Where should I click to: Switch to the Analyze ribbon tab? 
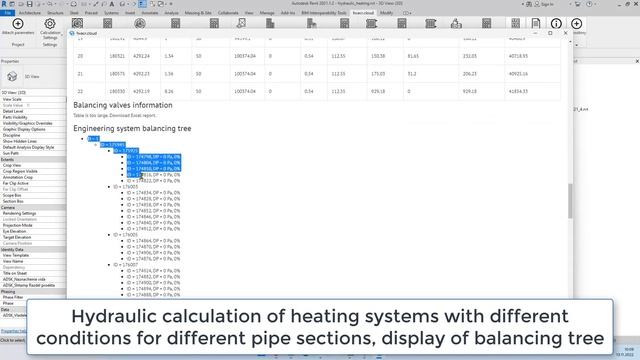[171, 13]
